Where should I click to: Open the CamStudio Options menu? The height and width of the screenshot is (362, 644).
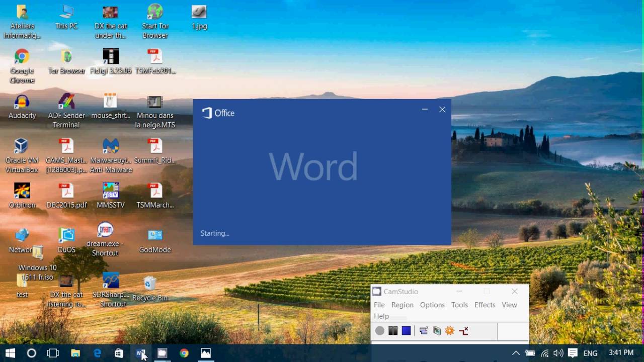[432, 305]
